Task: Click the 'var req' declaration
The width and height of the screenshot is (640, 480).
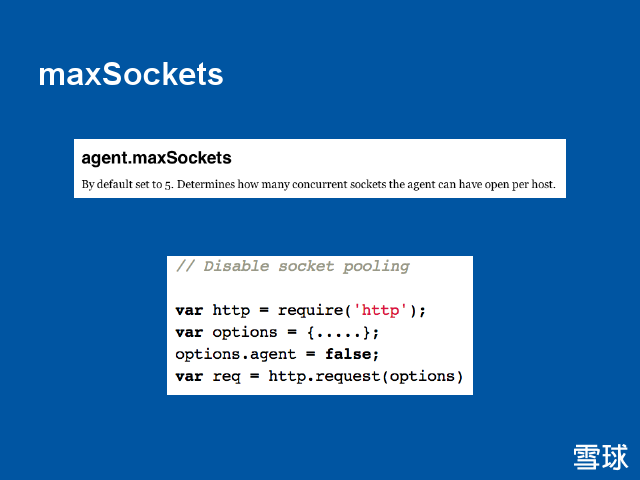Action: pos(203,376)
